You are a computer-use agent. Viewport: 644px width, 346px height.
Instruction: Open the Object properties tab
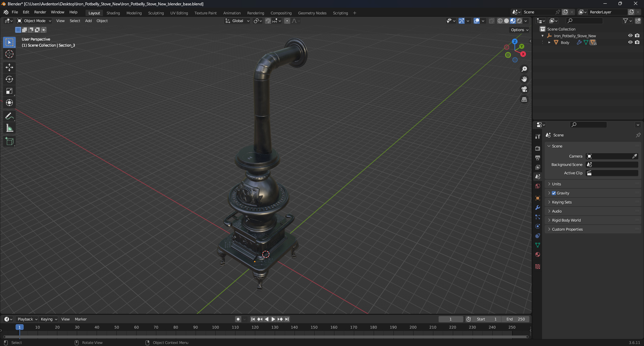pos(538,198)
